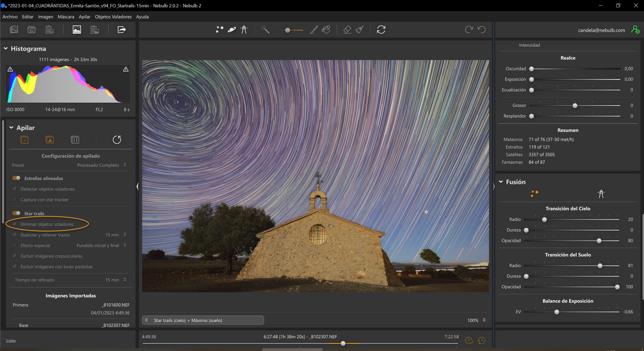Screen dimensions: 644x351
Task: Collapse the right panel with edge arrow
Action: [x=494, y=186]
